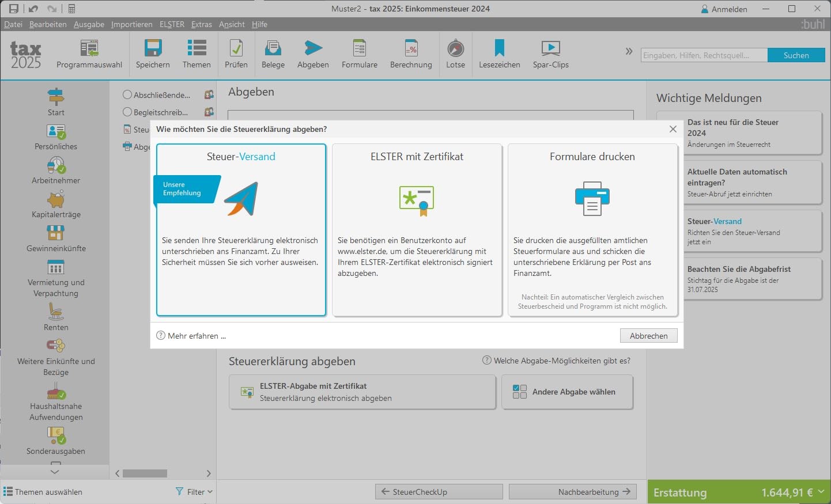Open the Ausgabe menu
Viewport: 831px width, 504px height.
(x=89, y=24)
